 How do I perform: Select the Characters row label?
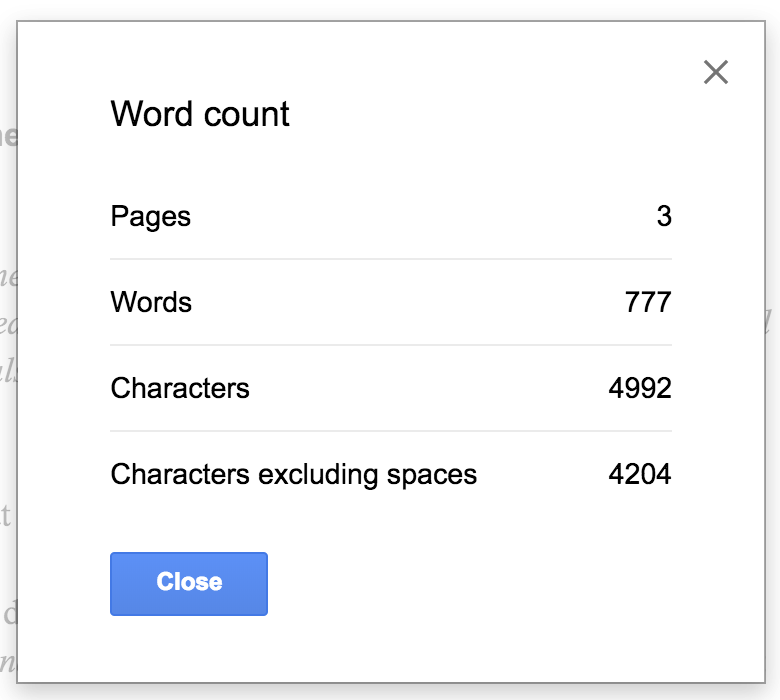(180, 388)
